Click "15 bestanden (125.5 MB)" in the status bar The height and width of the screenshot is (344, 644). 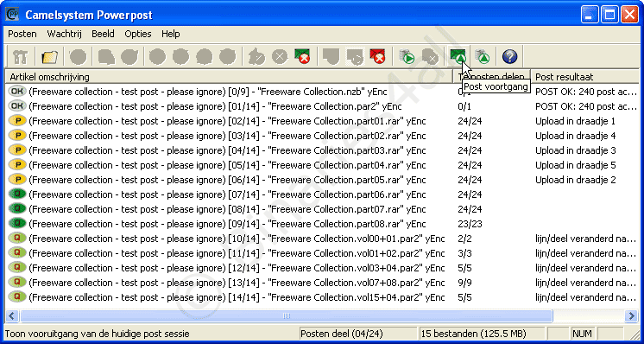pos(474,334)
